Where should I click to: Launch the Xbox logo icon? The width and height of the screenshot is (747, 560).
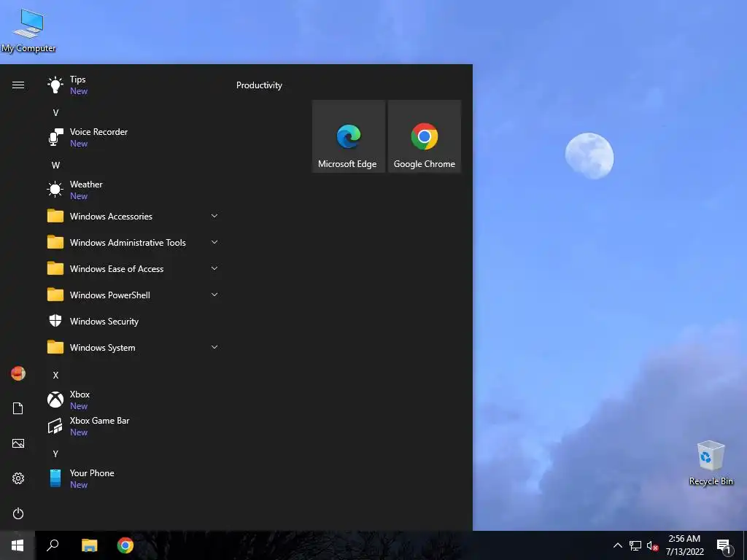[55, 400]
